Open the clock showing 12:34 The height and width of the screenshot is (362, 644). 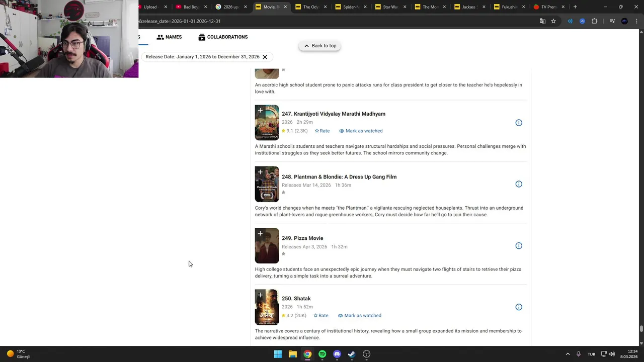[629, 354]
